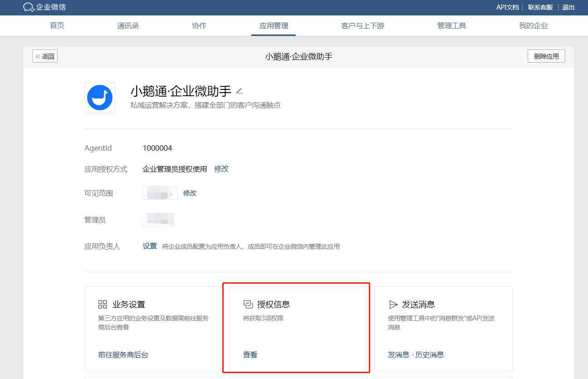The width and height of the screenshot is (588, 379).
Task: Click the 返回 back button
Action: coord(45,56)
